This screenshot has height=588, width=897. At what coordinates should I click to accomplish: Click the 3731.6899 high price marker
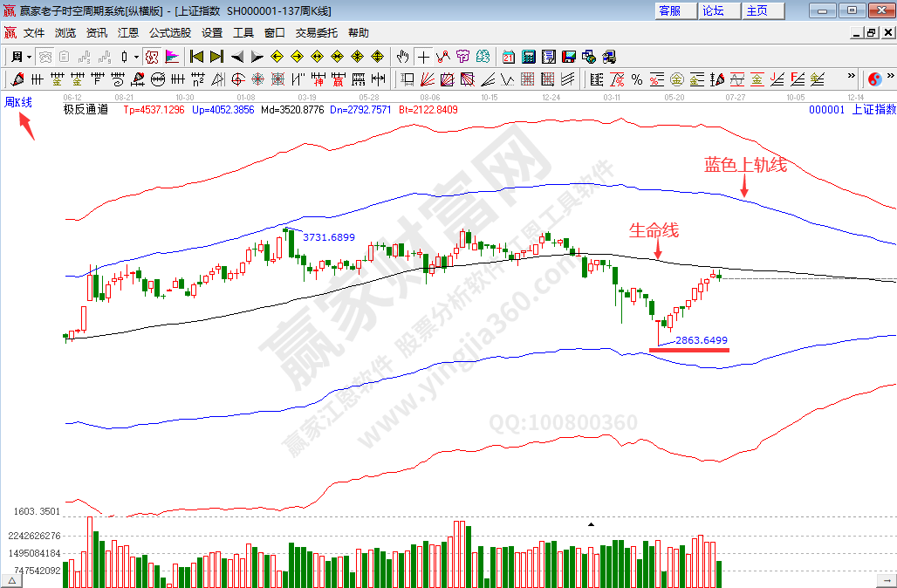(330, 236)
